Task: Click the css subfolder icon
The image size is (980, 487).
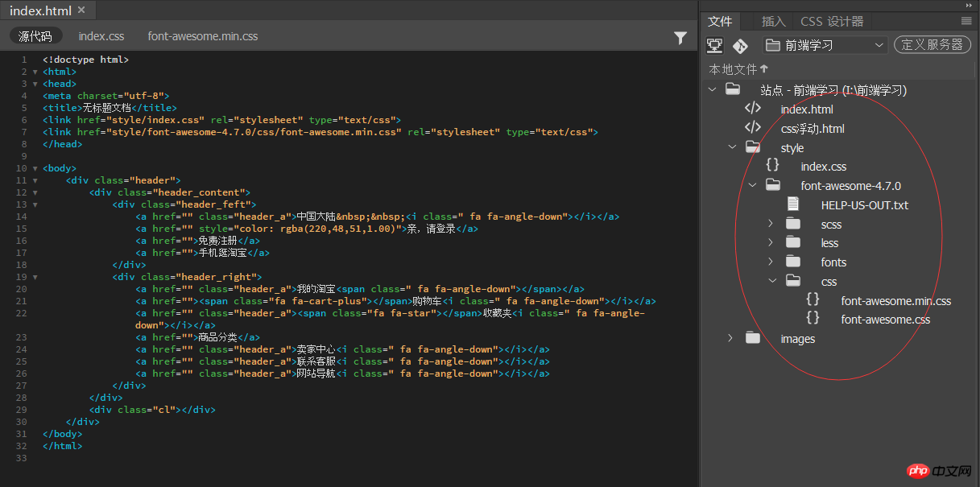Action: click(793, 281)
